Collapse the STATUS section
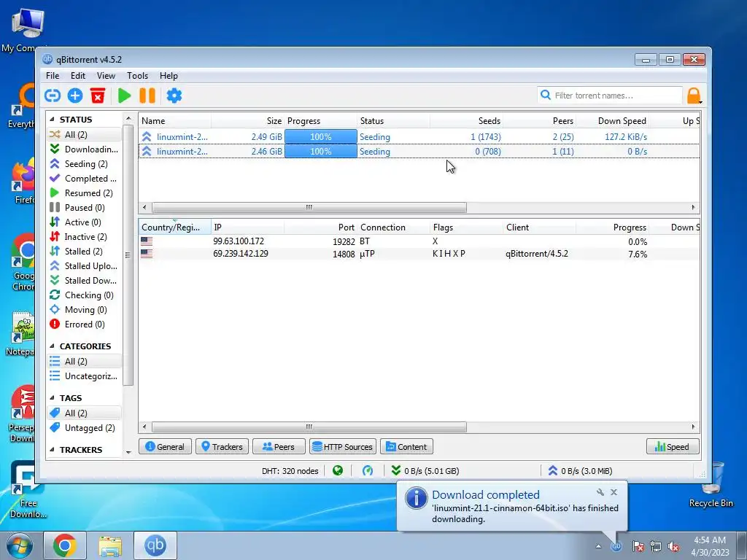 (52, 120)
